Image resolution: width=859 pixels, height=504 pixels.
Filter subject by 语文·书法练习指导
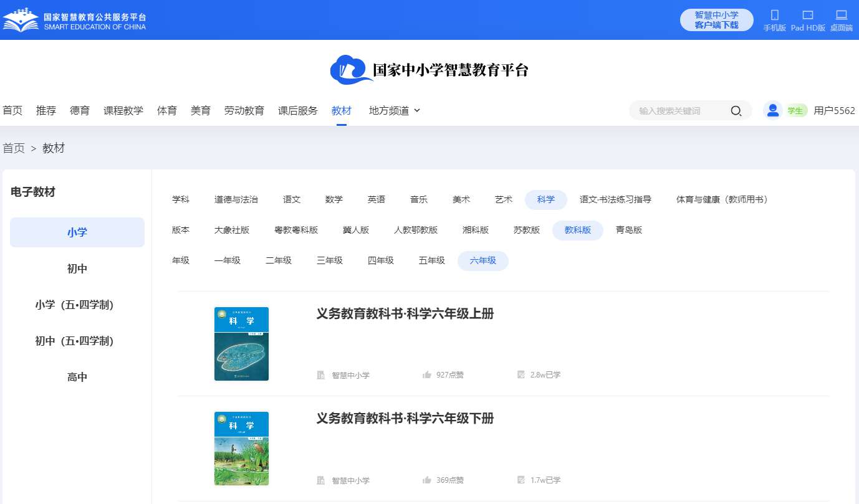pyautogui.click(x=615, y=200)
